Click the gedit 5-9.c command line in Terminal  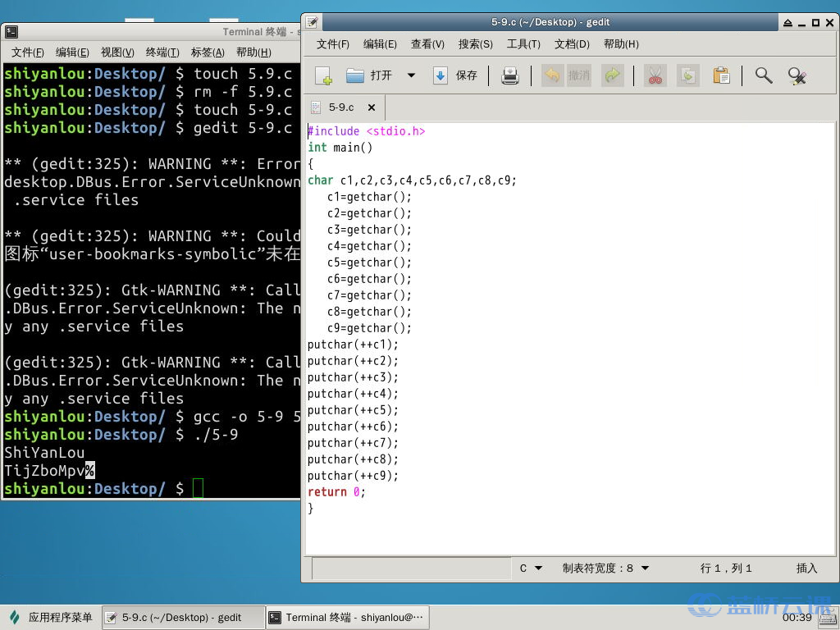148,127
